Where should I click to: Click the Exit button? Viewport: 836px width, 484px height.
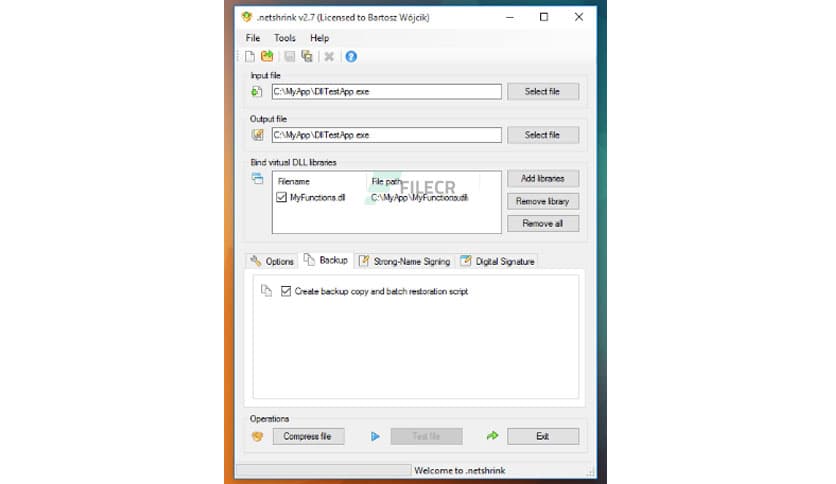coord(543,437)
